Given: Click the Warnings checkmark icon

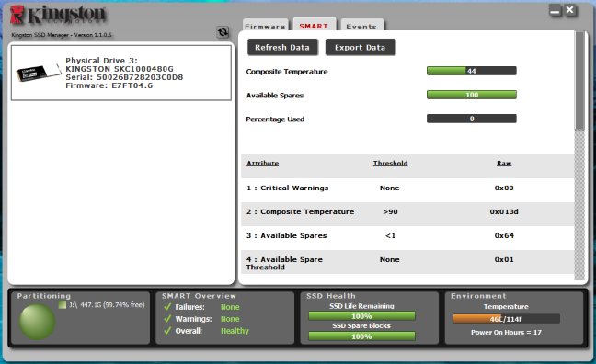Looking at the screenshot, I should [167, 319].
